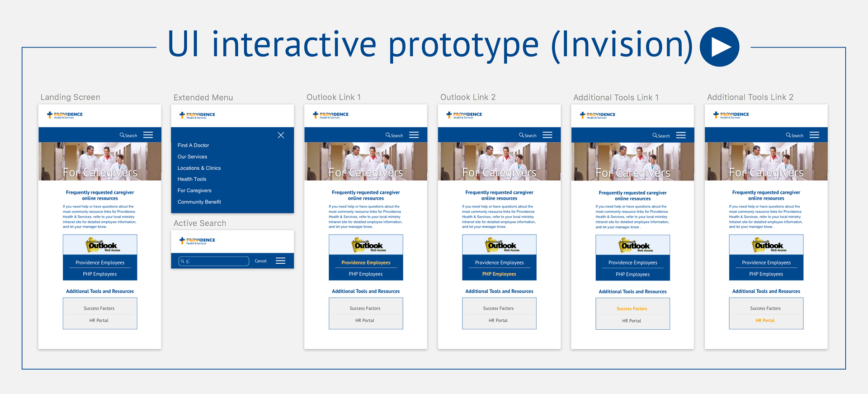The image size is (868, 394).
Task: Click HR Portal in Outlook Link 1 mockup
Action: (365, 320)
